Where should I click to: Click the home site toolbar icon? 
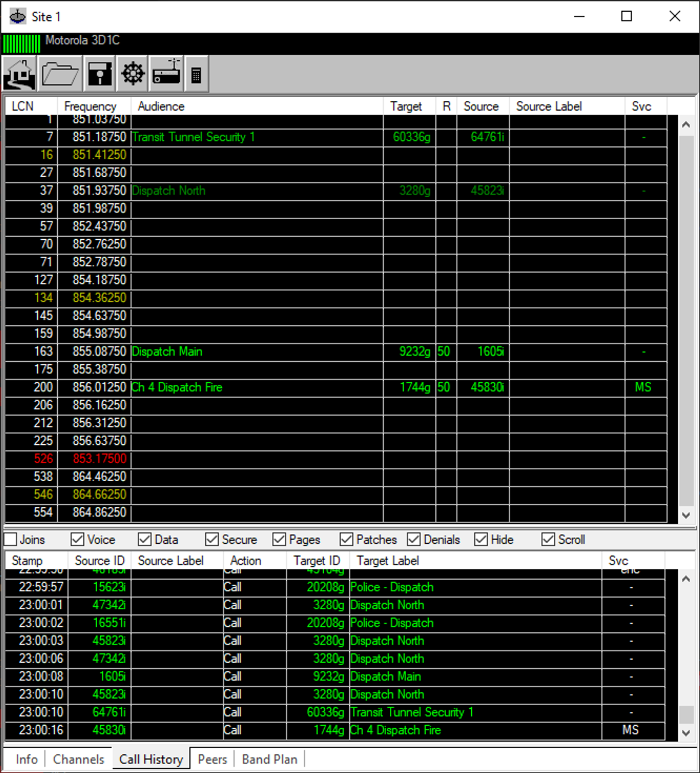pos(20,74)
